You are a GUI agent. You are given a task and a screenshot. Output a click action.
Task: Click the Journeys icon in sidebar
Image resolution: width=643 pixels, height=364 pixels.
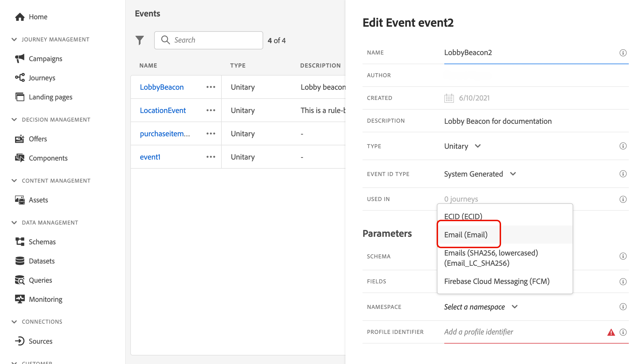pos(20,78)
